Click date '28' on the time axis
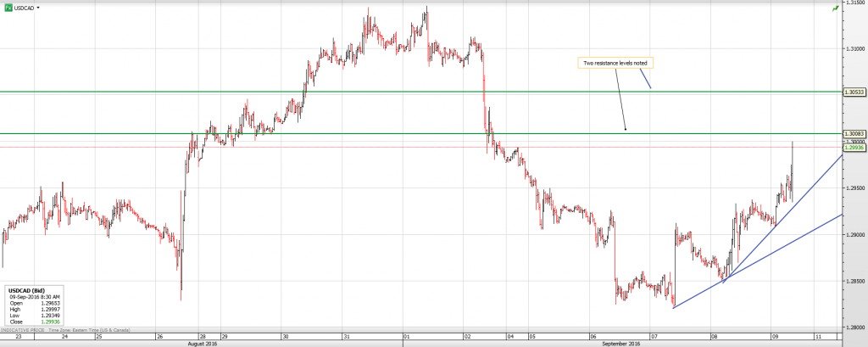The width and height of the screenshot is (868, 347). [x=202, y=337]
